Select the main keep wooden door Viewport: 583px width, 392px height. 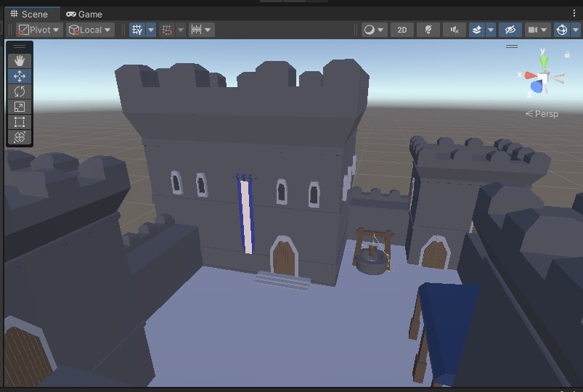[284, 258]
